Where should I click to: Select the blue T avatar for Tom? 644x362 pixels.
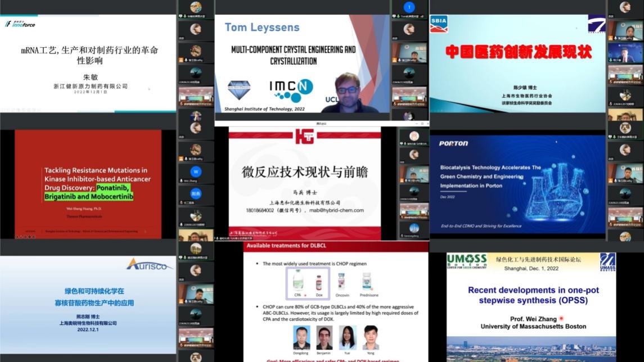[409, 7]
